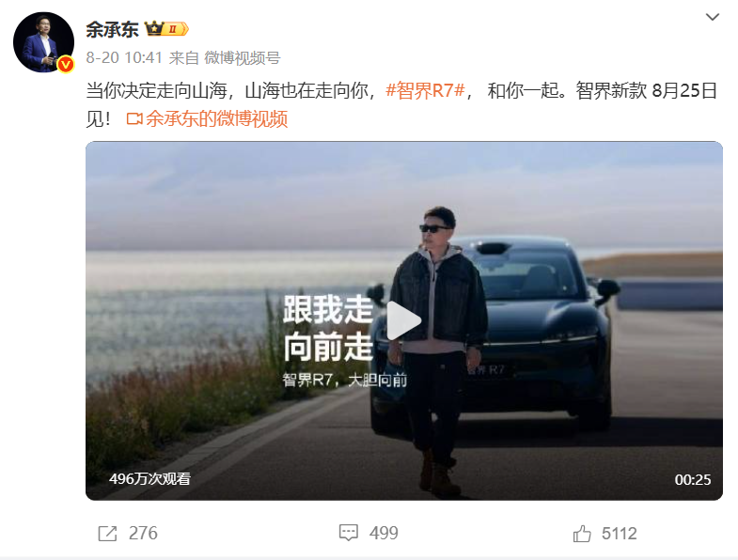
Task: Click the repost count 276
Action: pyautogui.click(x=143, y=533)
